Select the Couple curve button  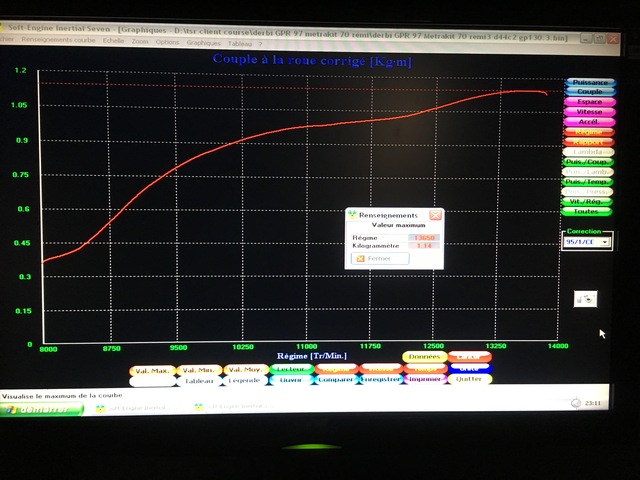[x=590, y=93]
